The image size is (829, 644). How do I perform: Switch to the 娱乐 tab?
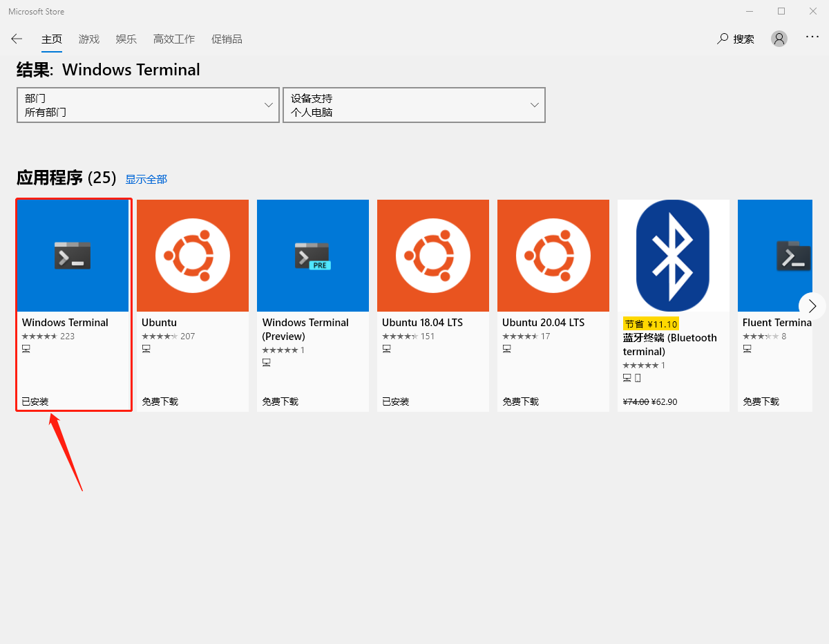click(126, 39)
